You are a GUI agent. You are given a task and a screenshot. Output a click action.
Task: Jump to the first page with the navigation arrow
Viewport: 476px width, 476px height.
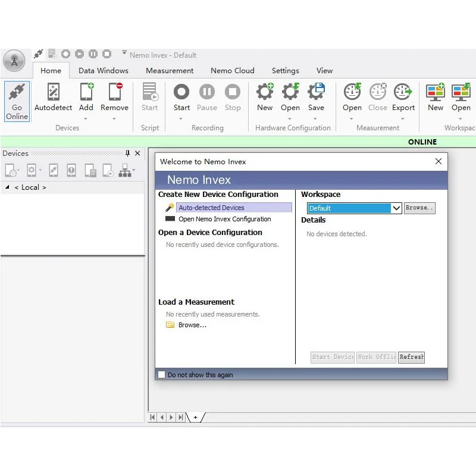coord(152,418)
